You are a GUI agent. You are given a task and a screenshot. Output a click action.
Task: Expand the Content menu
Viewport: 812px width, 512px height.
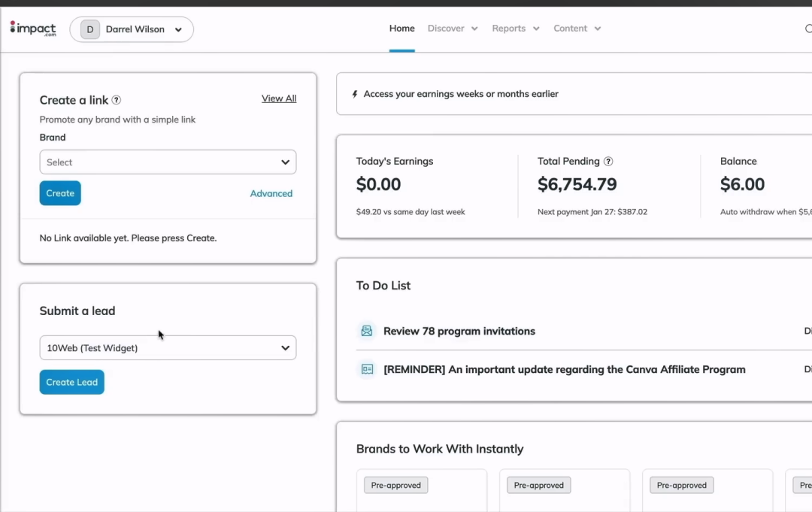point(577,29)
